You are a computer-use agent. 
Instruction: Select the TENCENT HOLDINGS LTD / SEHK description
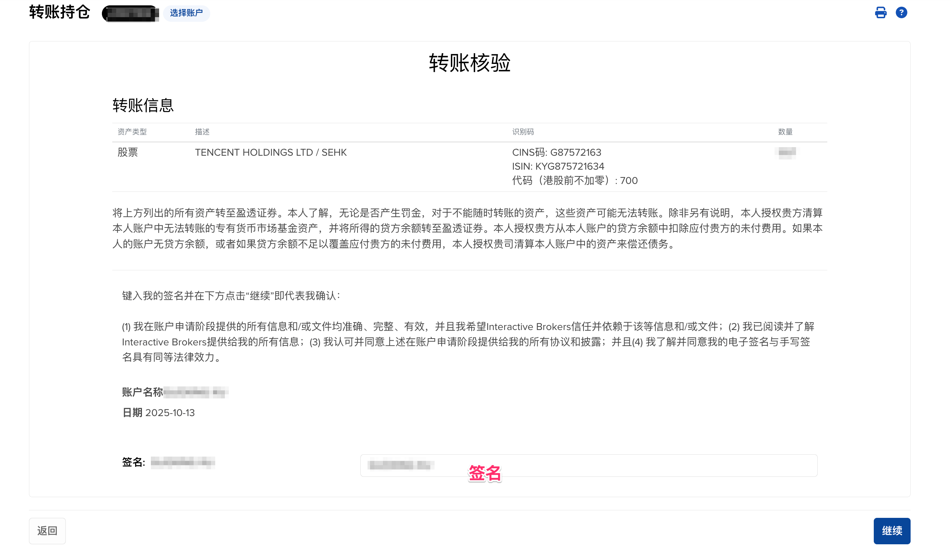tap(270, 152)
